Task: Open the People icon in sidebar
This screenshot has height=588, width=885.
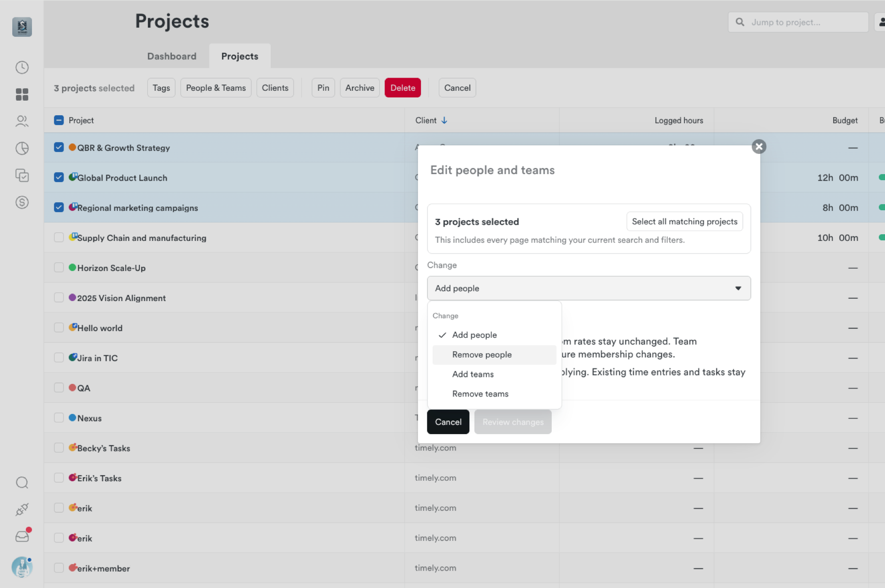Action: click(22, 121)
